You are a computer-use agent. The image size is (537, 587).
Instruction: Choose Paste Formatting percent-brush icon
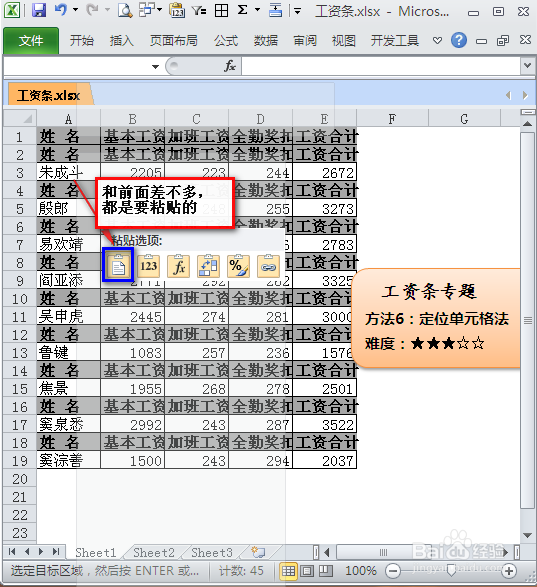click(x=238, y=265)
